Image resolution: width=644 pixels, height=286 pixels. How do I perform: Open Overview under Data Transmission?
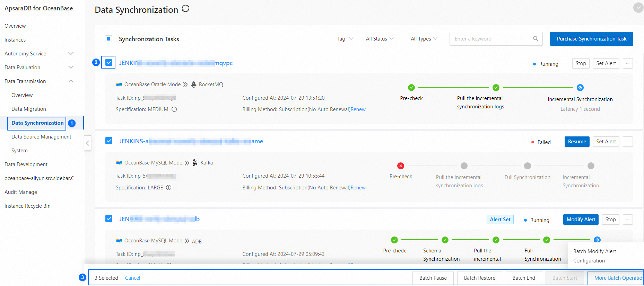22,95
